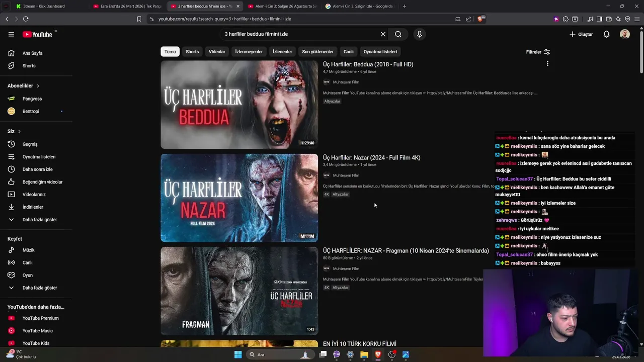Open the Üç Harfliler Nazar full film thumbnail
This screenshot has height=362, width=644.
pos(239,198)
